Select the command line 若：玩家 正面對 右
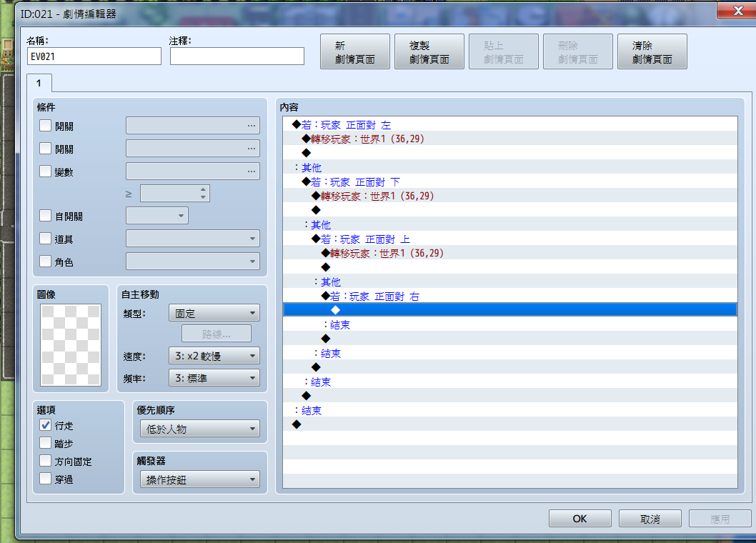Image resolution: width=756 pixels, height=543 pixels. [510, 296]
